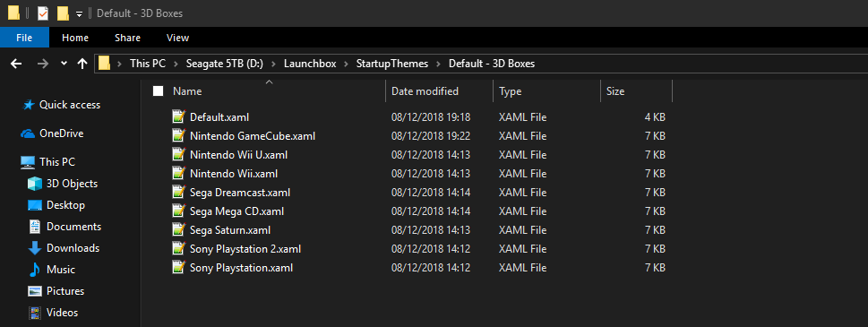Select the file name 'Sega Dreamcast.xaml'

click(x=240, y=193)
